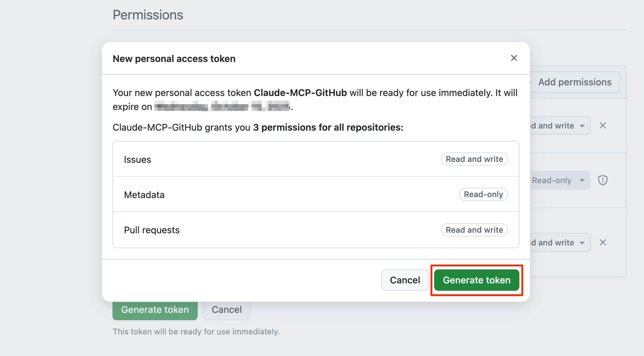Click the shield alert icon beside Read-only
Image resolution: width=644 pixels, height=356 pixels.
click(603, 180)
